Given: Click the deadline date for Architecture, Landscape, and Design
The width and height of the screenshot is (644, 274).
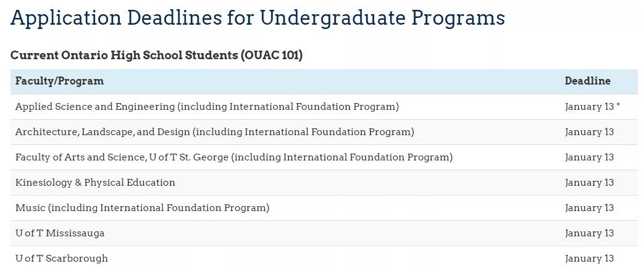Looking at the screenshot, I should click(x=589, y=132).
